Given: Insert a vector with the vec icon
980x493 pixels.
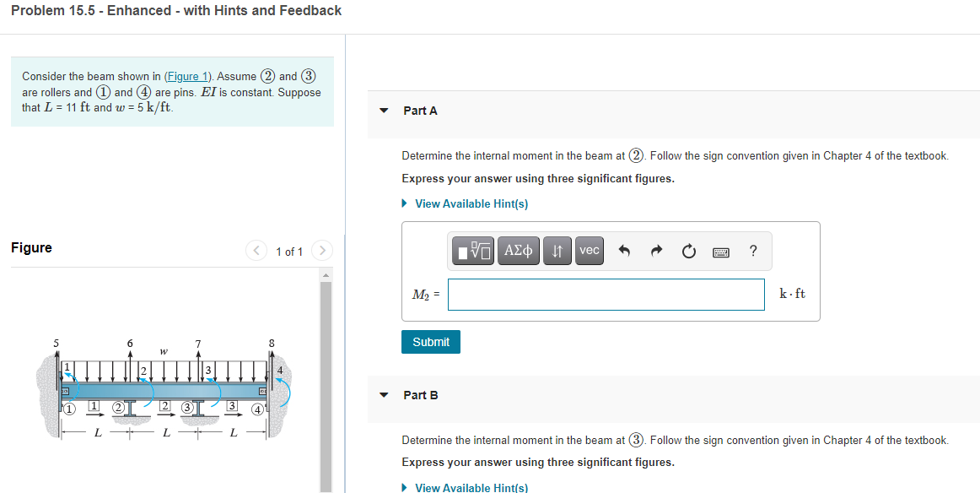Looking at the screenshot, I should click(x=589, y=251).
